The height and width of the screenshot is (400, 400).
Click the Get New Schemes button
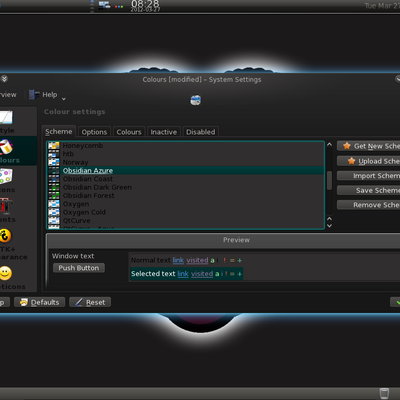369,146
